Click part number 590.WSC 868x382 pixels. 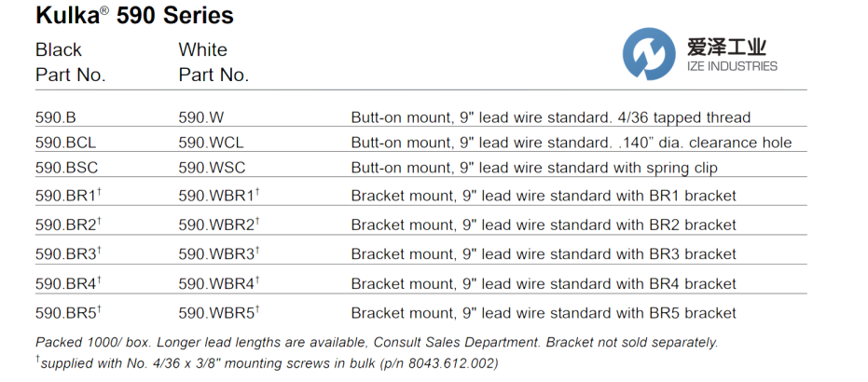(x=212, y=168)
